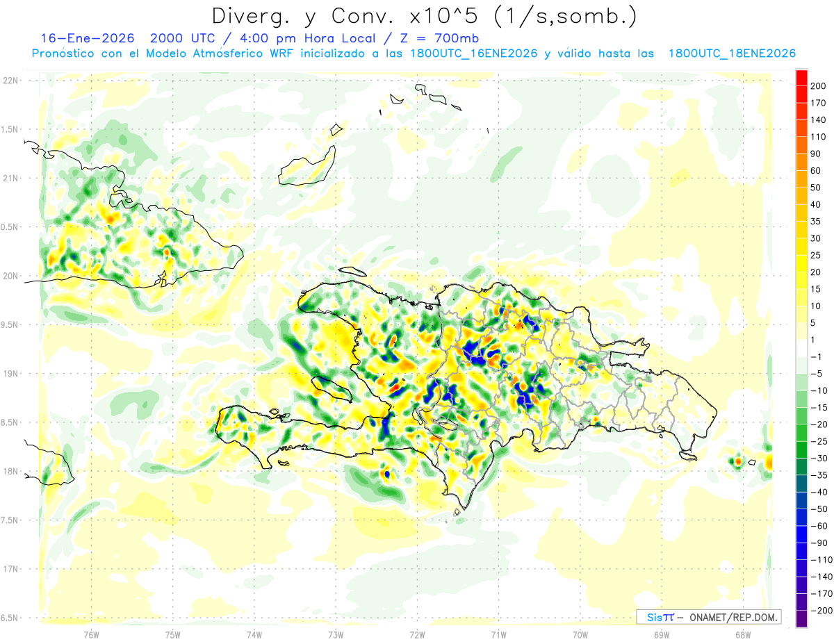The width and height of the screenshot is (834, 644).
Task: Click the '9.5N' axis label
Action: tap(10, 324)
